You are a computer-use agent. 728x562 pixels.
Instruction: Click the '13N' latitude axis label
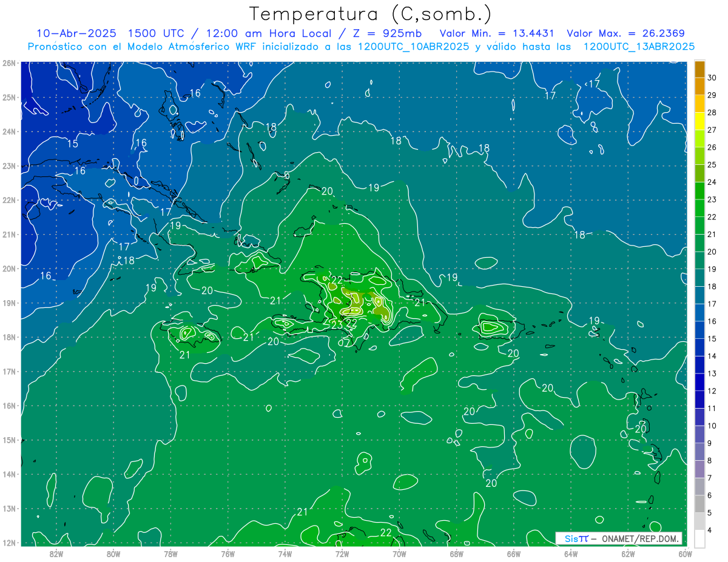point(9,509)
